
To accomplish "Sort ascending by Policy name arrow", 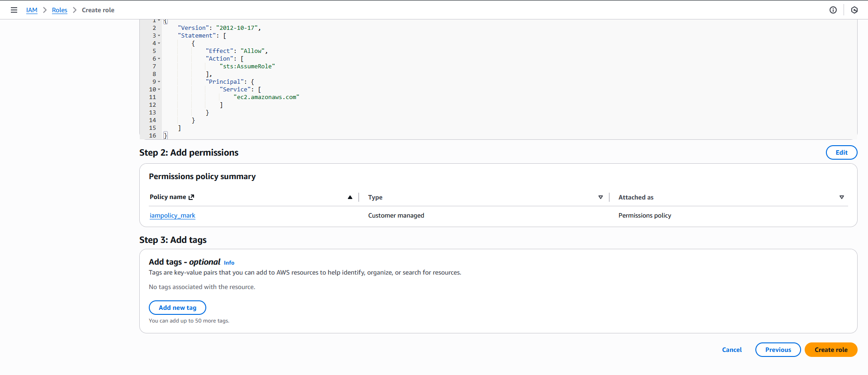I will click(350, 197).
